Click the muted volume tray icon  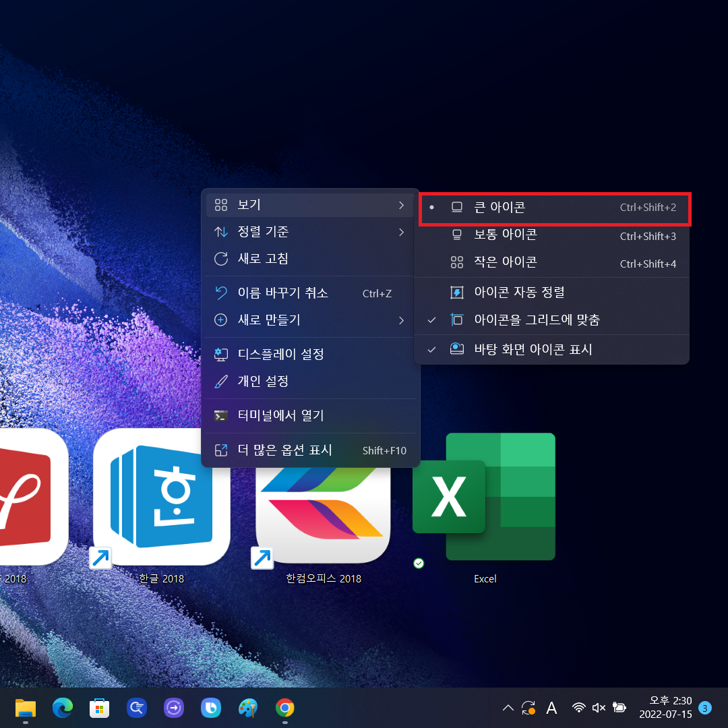coord(599,708)
